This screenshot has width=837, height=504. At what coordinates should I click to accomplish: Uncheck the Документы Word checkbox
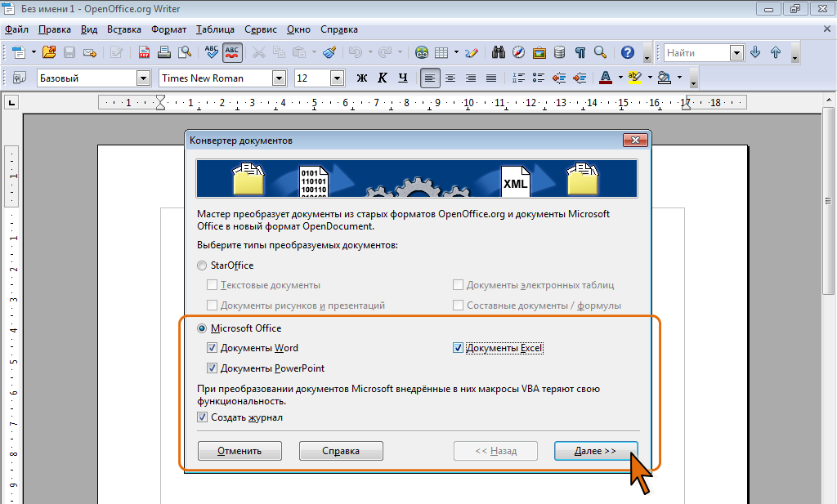[213, 348]
